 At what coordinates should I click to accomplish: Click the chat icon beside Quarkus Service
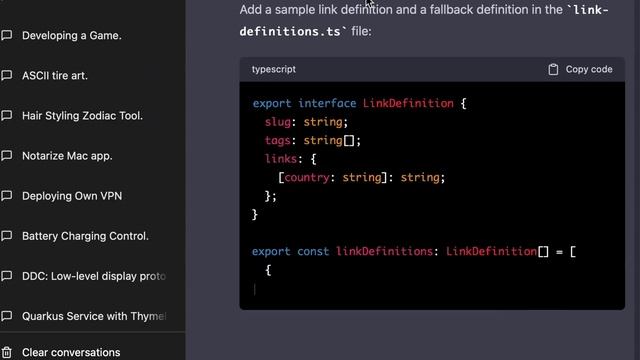(x=6, y=316)
